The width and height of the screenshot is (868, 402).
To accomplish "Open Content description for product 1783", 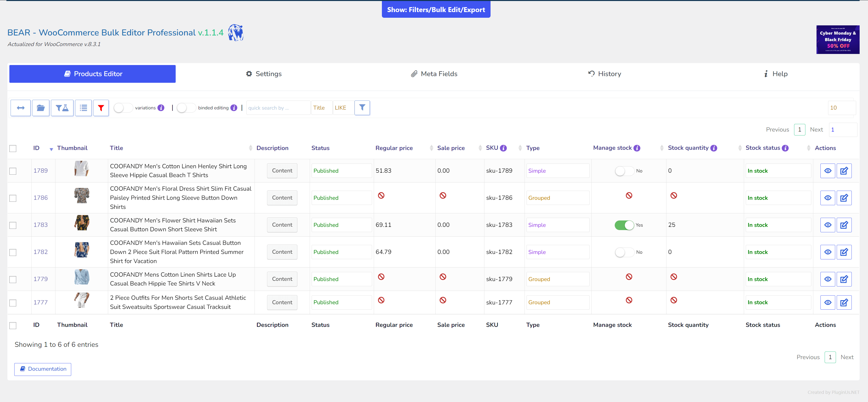I will click(x=282, y=225).
